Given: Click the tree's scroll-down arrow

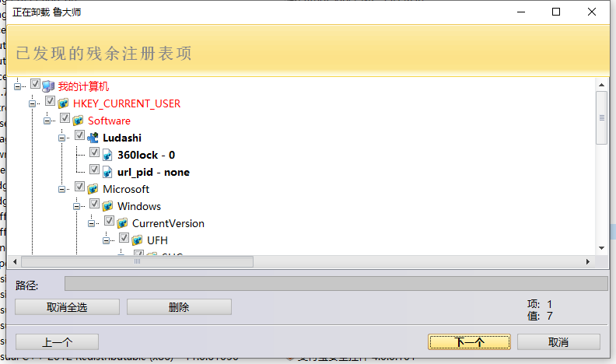Looking at the screenshot, I should 601,248.
